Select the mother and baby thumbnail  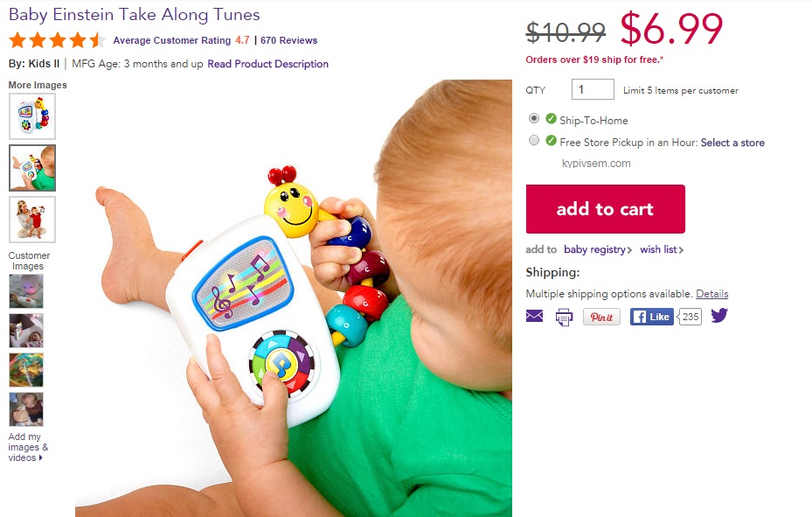(x=32, y=220)
